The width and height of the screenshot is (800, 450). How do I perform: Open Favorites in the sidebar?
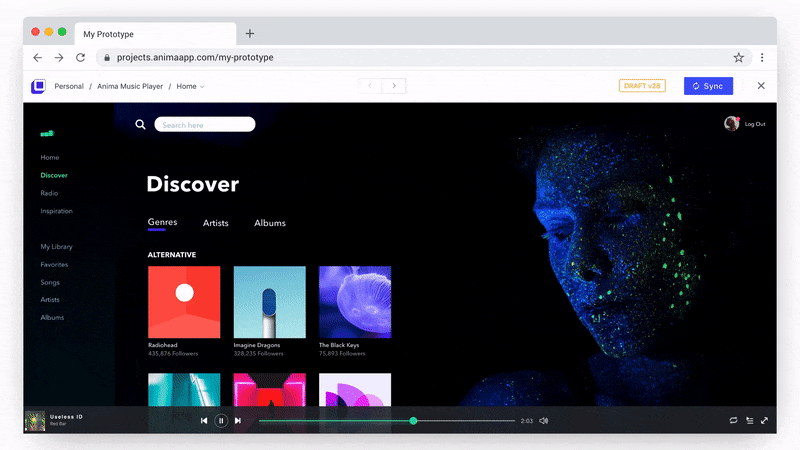tap(54, 265)
